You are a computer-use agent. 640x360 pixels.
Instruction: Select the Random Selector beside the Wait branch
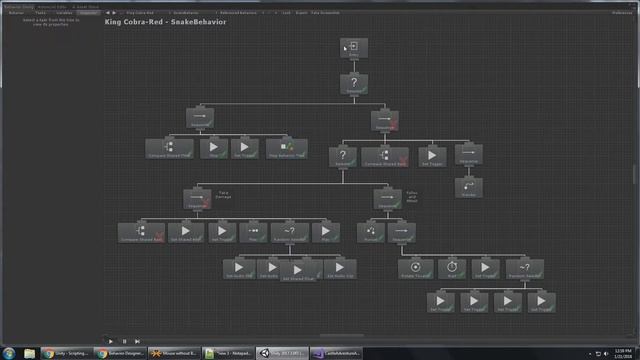(524, 269)
